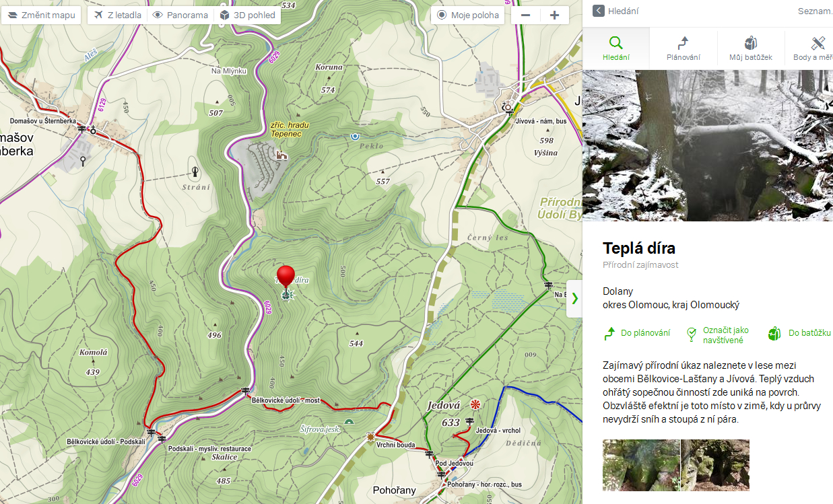Zoom out with the minus button
Image resolution: width=833 pixels, height=504 pixels.
tap(526, 15)
